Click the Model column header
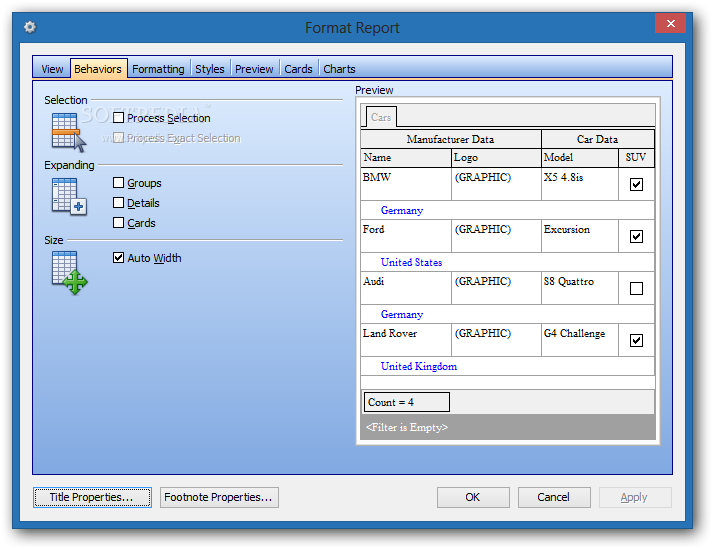713x549 pixels. (580, 157)
